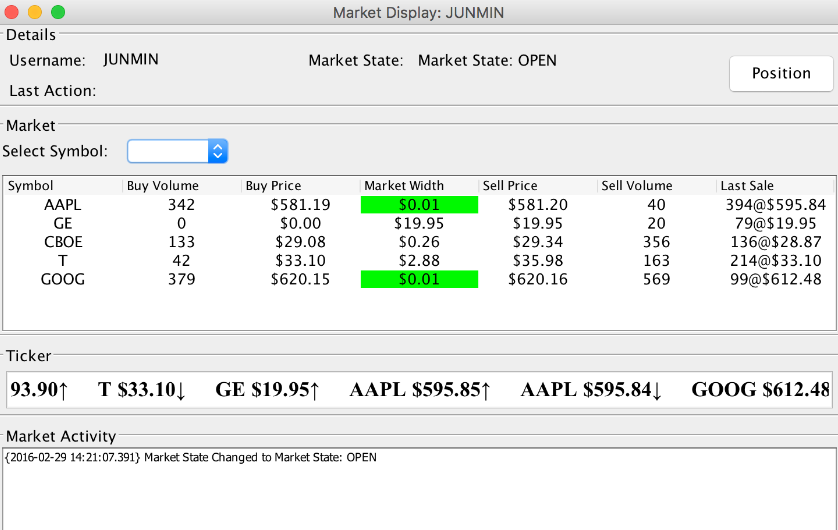Click the Symbol column header
The width and height of the screenshot is (838, 530).
[x=63, y=185]
